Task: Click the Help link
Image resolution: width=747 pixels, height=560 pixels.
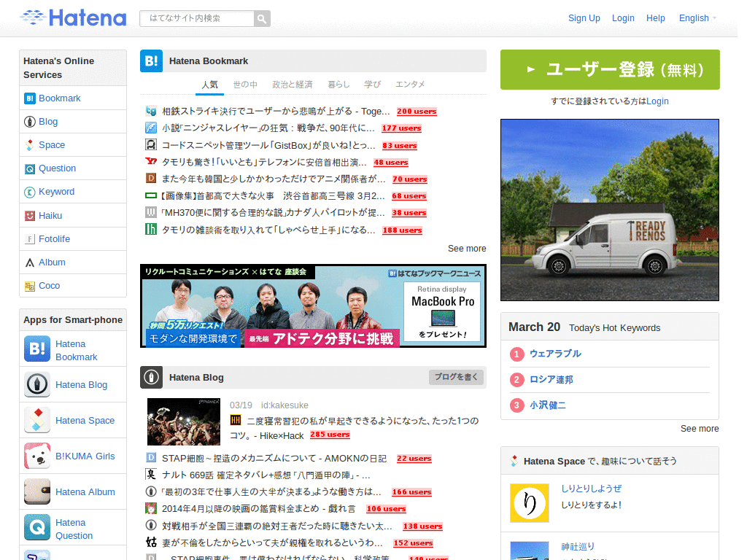Action: [x=656, y=18]
